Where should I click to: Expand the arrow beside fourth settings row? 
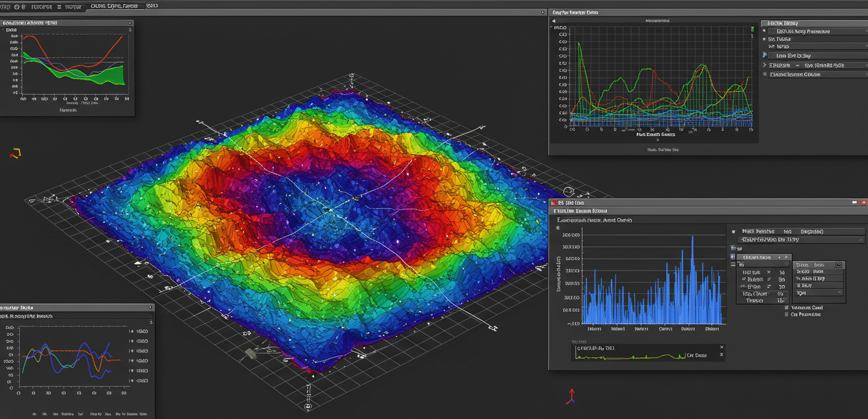(x=765, y=65)
